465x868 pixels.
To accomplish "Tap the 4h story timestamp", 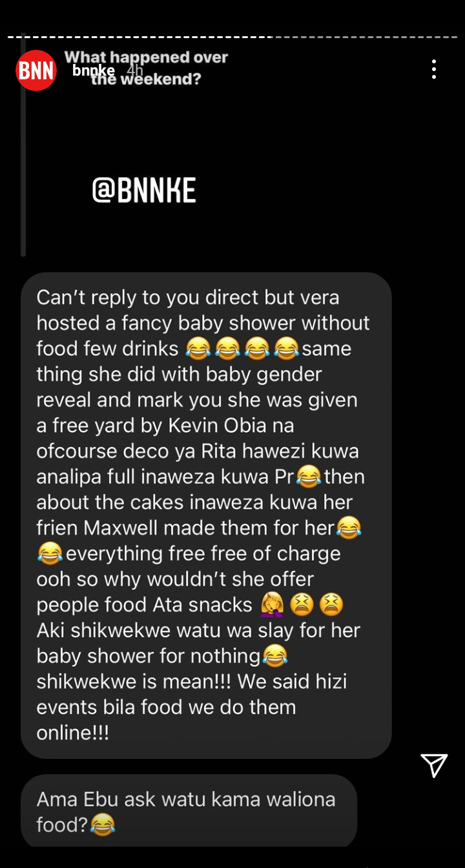I will 134,70.
